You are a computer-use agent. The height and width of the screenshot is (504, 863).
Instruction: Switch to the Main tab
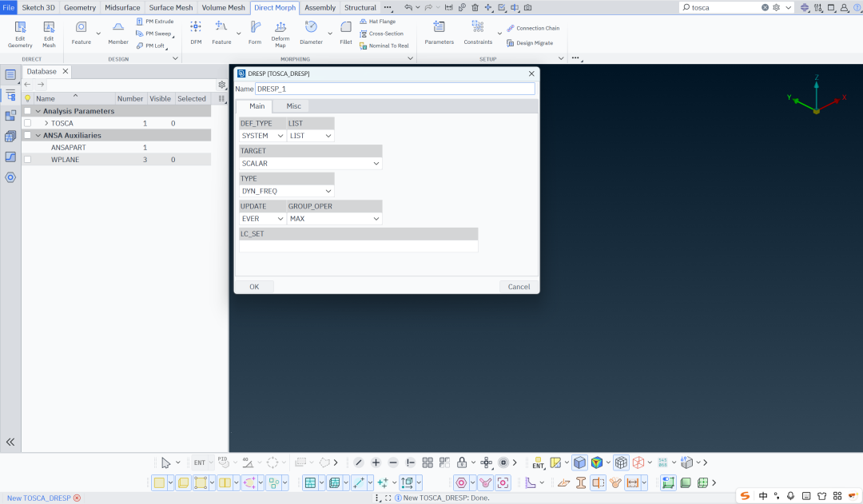coord(257,106)
